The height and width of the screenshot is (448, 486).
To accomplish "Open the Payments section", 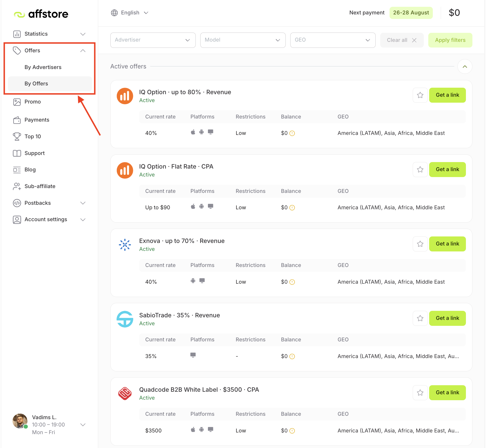I will (x=37, y=120).
